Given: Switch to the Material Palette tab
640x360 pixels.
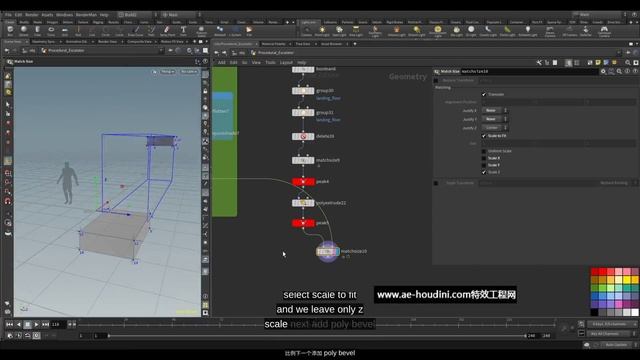Looking at the screenshot, I should 273,44.
